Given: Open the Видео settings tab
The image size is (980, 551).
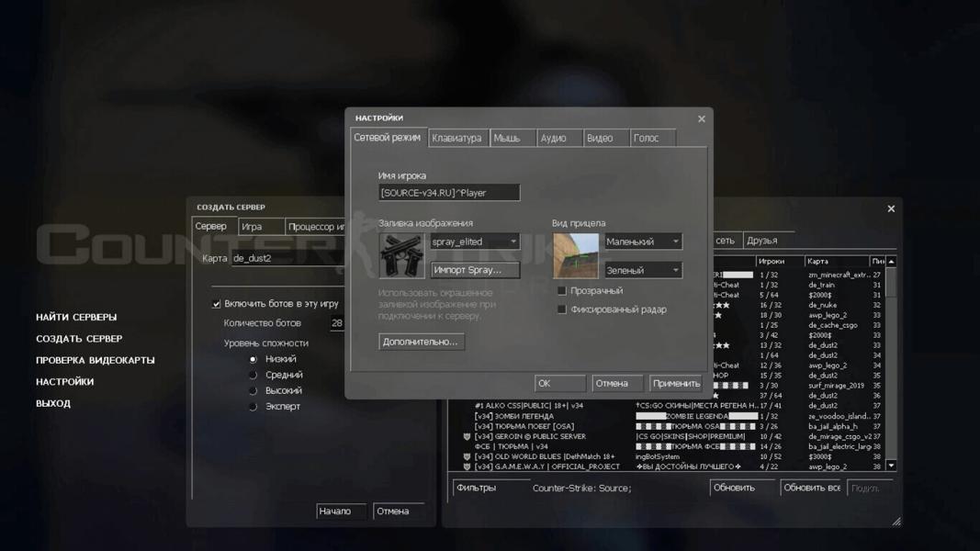Looking at the screenshot, I should coord(600,139).
